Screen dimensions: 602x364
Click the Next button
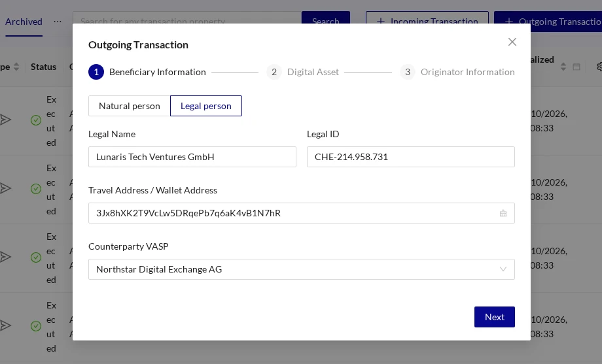[495, 317]
